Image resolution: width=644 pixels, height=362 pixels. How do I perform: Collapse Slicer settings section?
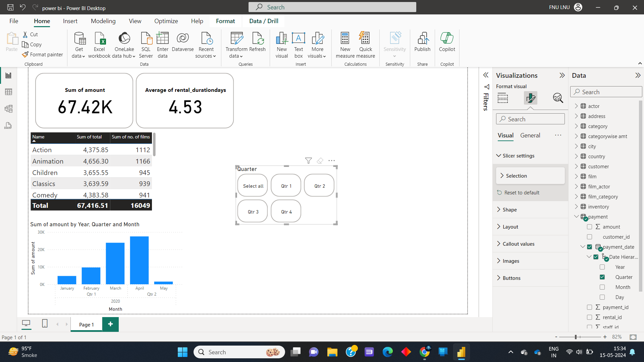498,156
